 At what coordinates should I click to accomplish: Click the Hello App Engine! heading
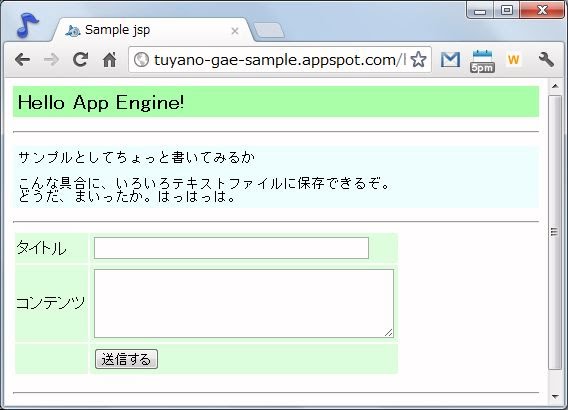coord(101,102)
